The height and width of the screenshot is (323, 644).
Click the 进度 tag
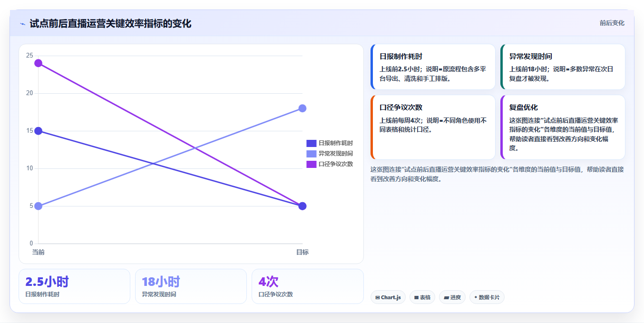click(x=452, y=297)
